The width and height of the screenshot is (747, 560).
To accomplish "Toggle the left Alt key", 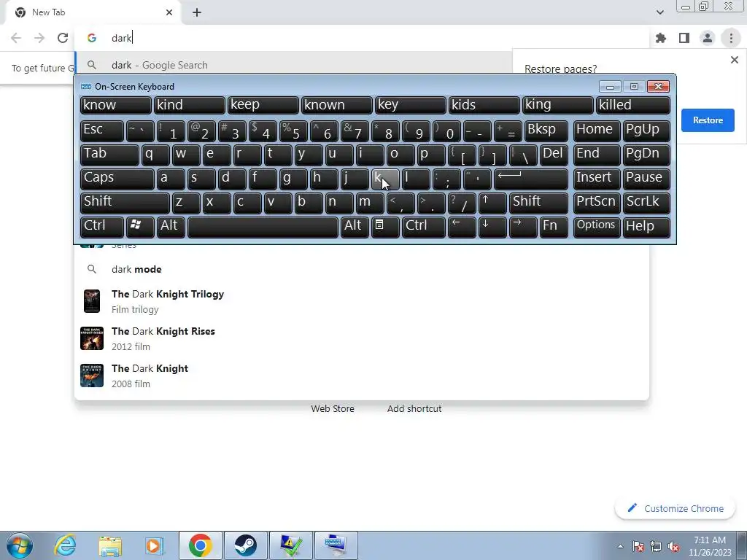I will tap(171, 227).
